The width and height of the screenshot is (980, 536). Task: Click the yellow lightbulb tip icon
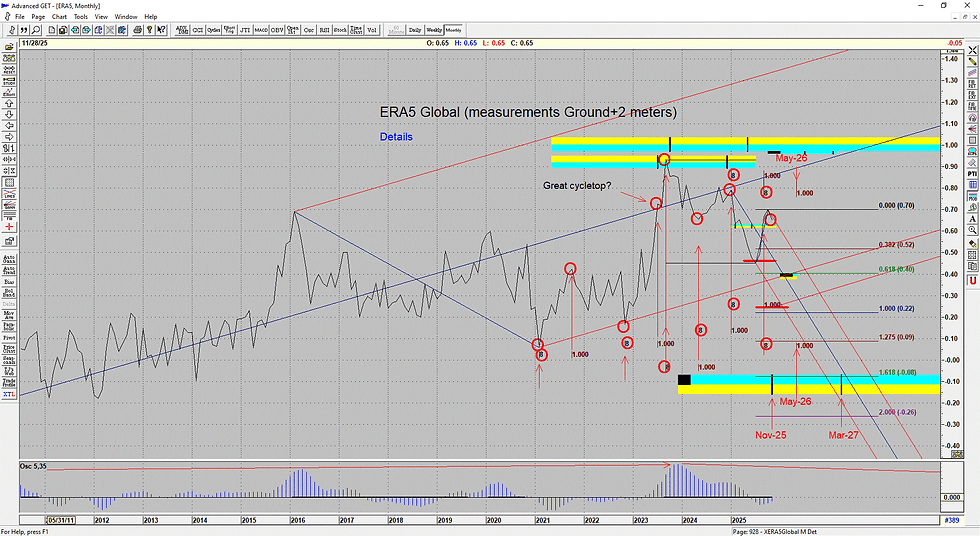tap(149, 30)
